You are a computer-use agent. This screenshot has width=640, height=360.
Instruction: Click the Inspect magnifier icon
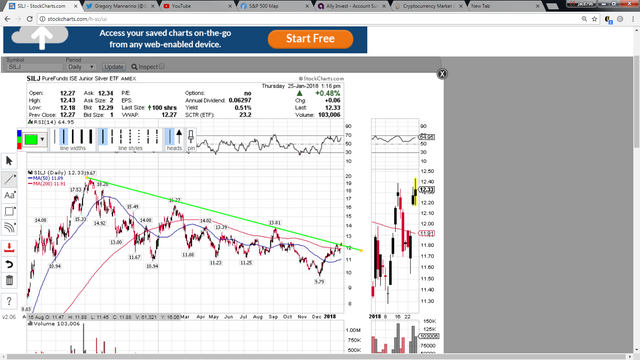click(134, 67)
